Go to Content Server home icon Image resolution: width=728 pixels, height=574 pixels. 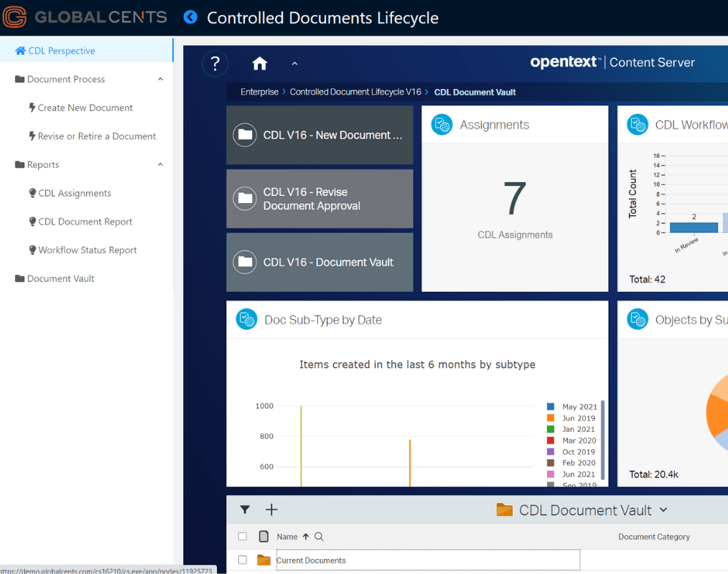[x=259, y=63]
